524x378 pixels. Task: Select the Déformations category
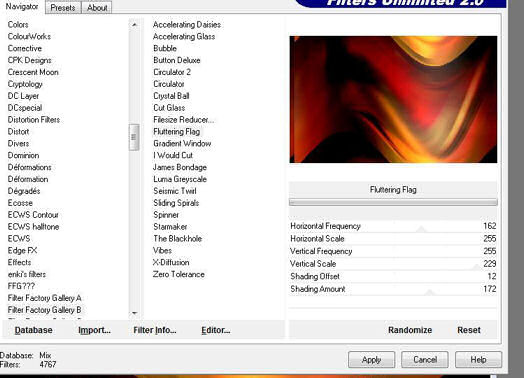(30, 167)
